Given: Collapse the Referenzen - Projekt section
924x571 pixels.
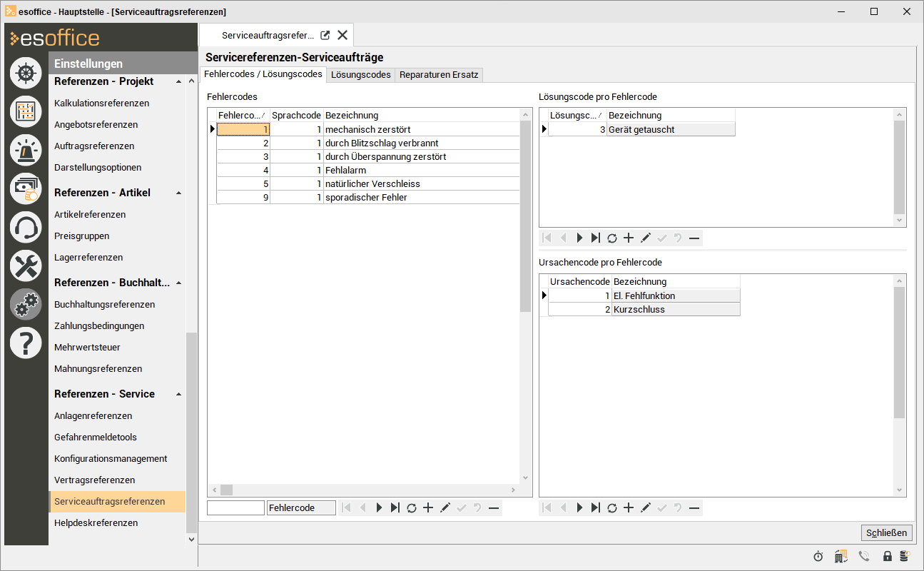Looking at the screenshot, I should [x=178, y=82].
